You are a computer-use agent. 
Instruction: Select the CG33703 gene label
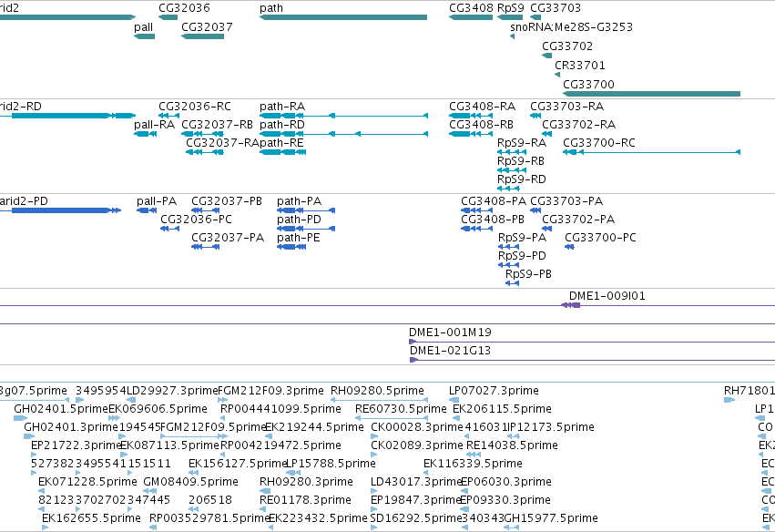tap(556, 8)
